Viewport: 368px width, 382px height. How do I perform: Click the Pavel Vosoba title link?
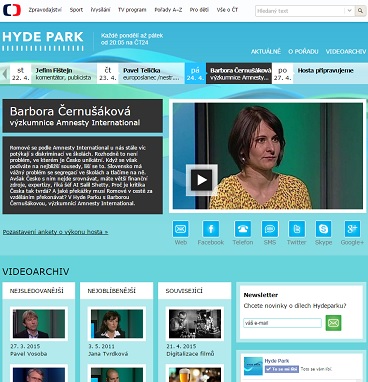pyautogui.click(x=28, y=354)
